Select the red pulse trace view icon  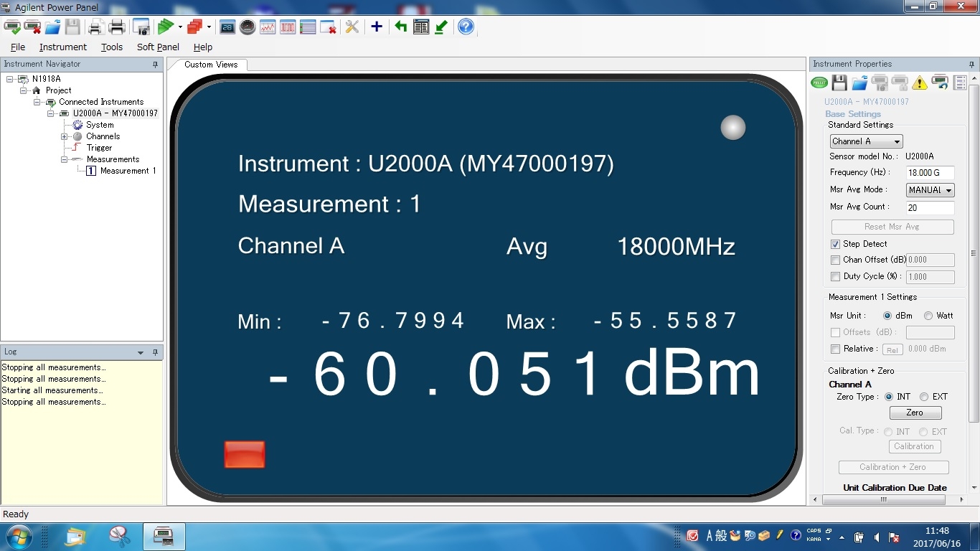point(288,27)
